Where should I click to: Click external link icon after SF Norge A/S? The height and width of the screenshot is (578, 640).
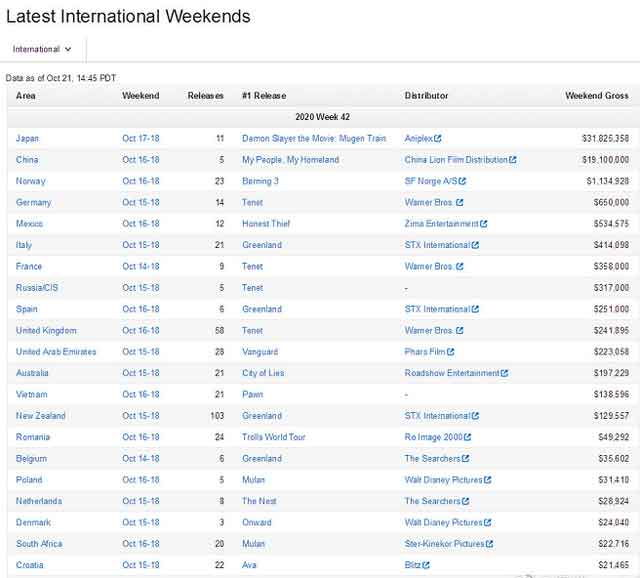point(462,181)
